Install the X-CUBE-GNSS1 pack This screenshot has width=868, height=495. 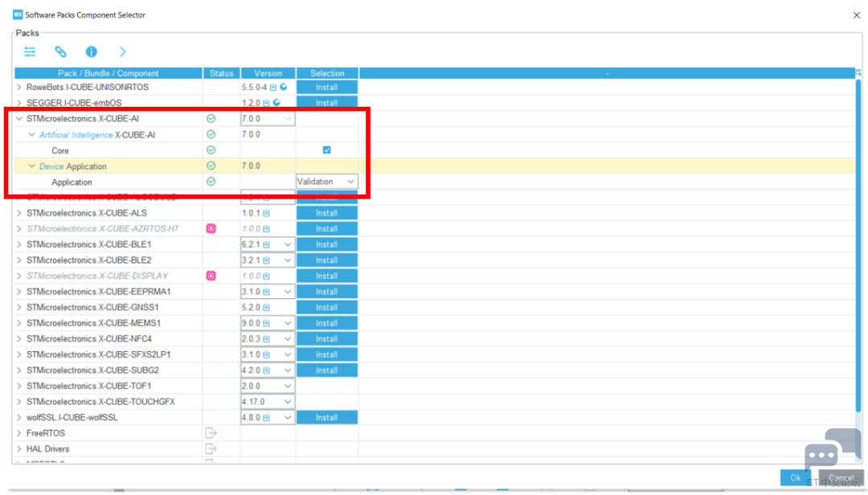[326, 307]
